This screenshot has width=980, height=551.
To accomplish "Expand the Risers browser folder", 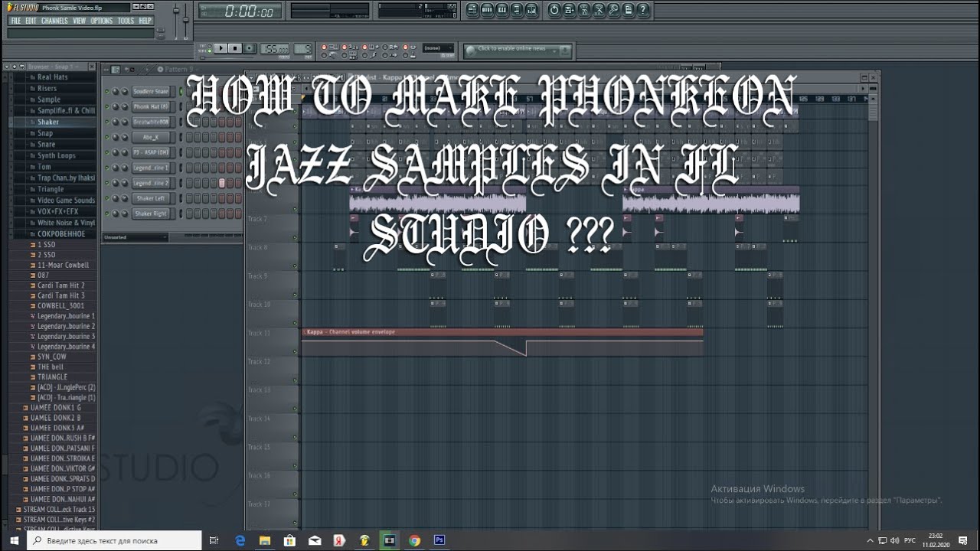I will (47, 89).
